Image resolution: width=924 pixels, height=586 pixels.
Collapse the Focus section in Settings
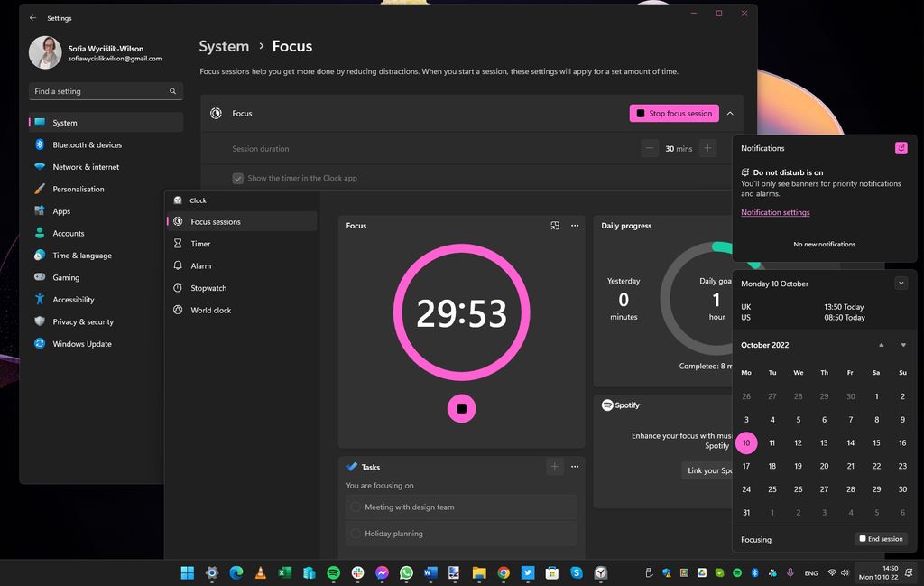click(x=730, y=113)
